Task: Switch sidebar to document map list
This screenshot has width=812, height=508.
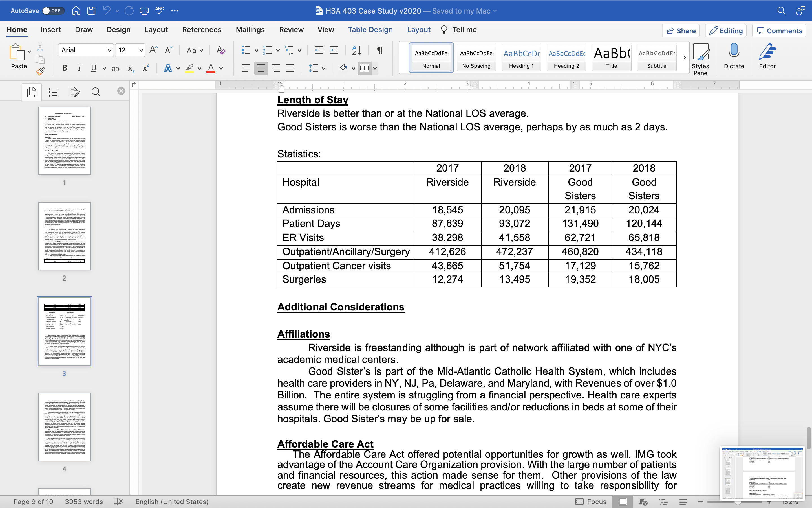Action: click(x=53, y=92)
